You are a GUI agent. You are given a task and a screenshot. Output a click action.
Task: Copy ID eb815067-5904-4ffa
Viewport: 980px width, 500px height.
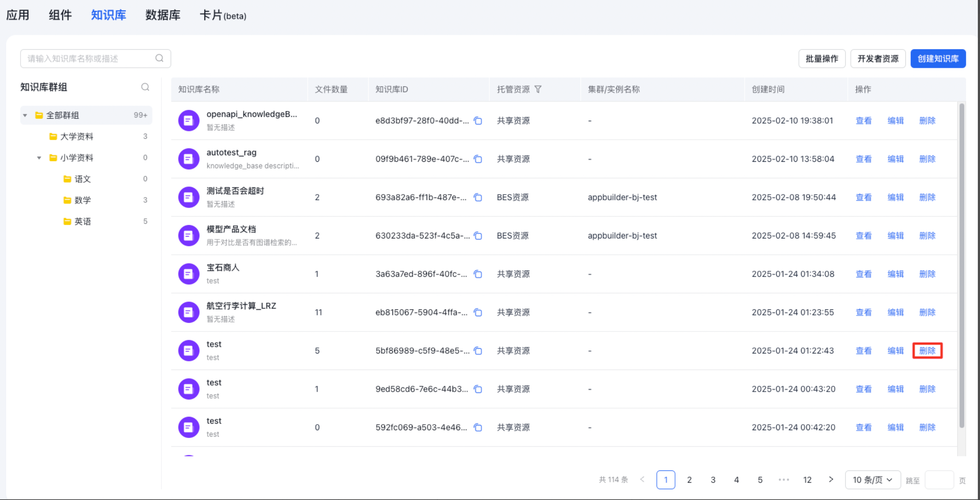[x=478, y=312]
